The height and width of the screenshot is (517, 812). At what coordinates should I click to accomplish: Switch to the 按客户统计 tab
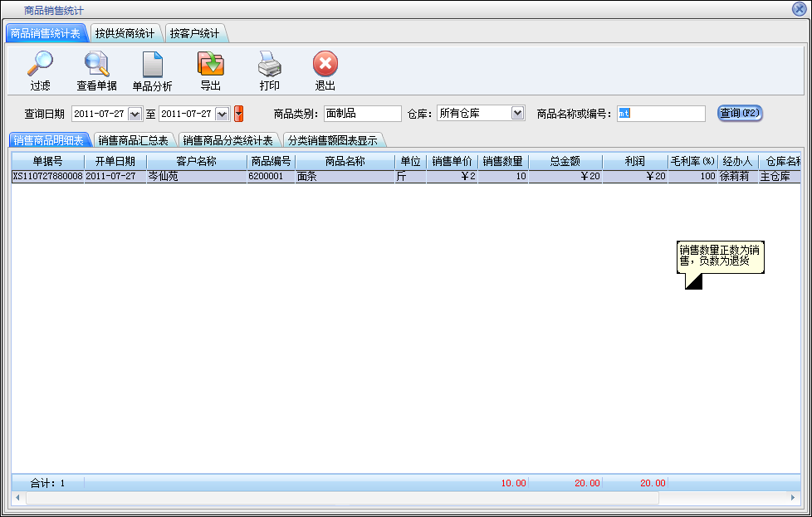[194, 34]
